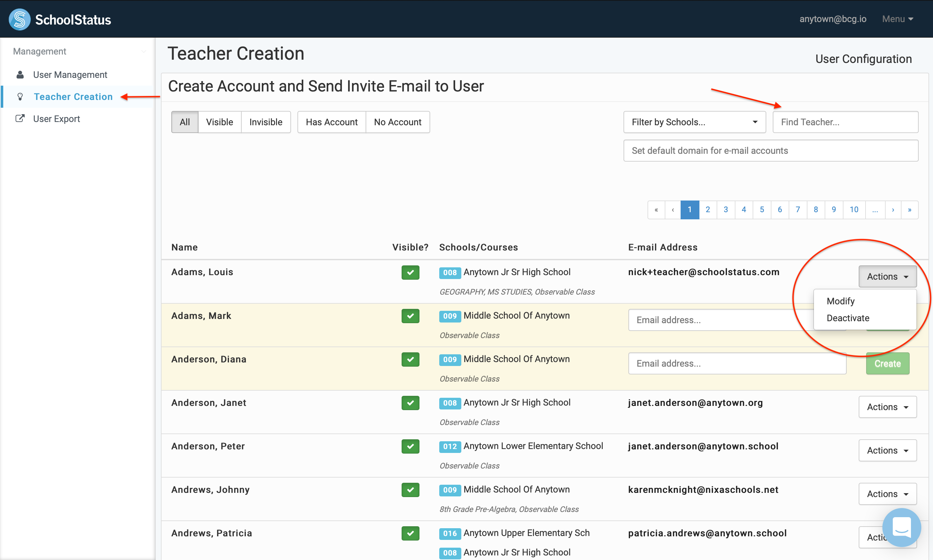Screen dimensions: 933x560
Task: Click the Teacher Creation lightbulb icon
Action: 20,97
